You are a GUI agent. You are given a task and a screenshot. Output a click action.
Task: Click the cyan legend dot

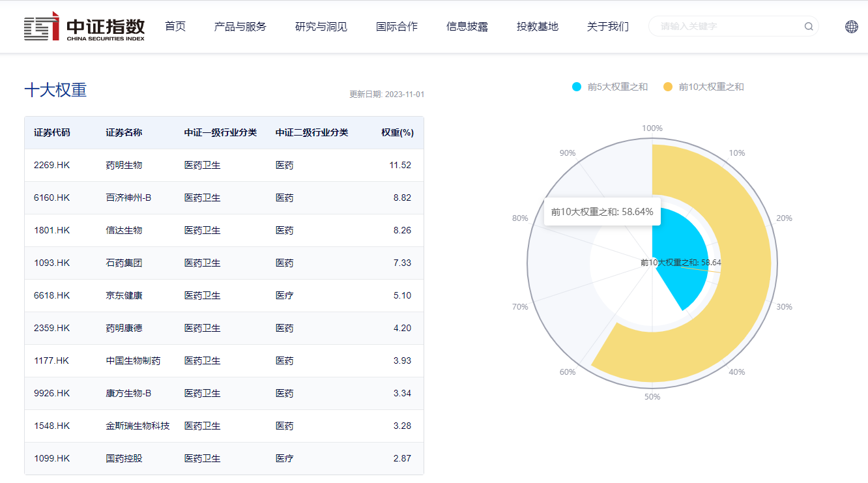coord(577,87)
